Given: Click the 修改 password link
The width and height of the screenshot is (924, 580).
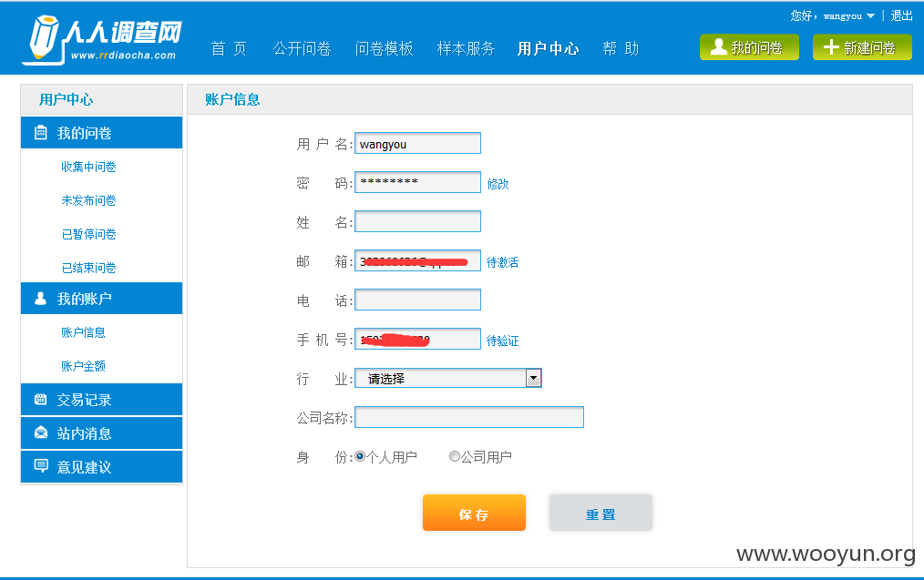Looking at the screenshot, I should pyautogui.click(x=498, y=184).
